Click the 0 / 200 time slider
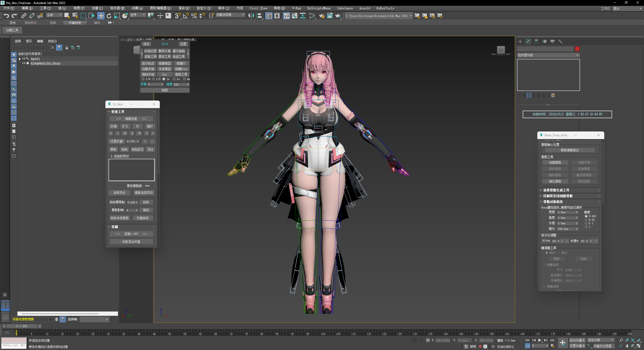Viewport: 644px width, 350px height. (22, 326)
